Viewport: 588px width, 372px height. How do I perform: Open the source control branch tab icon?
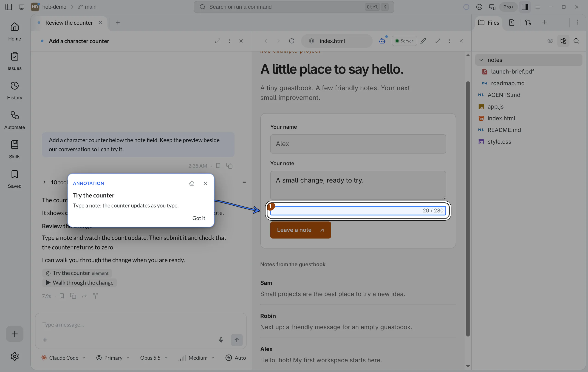tap(528, 23)
